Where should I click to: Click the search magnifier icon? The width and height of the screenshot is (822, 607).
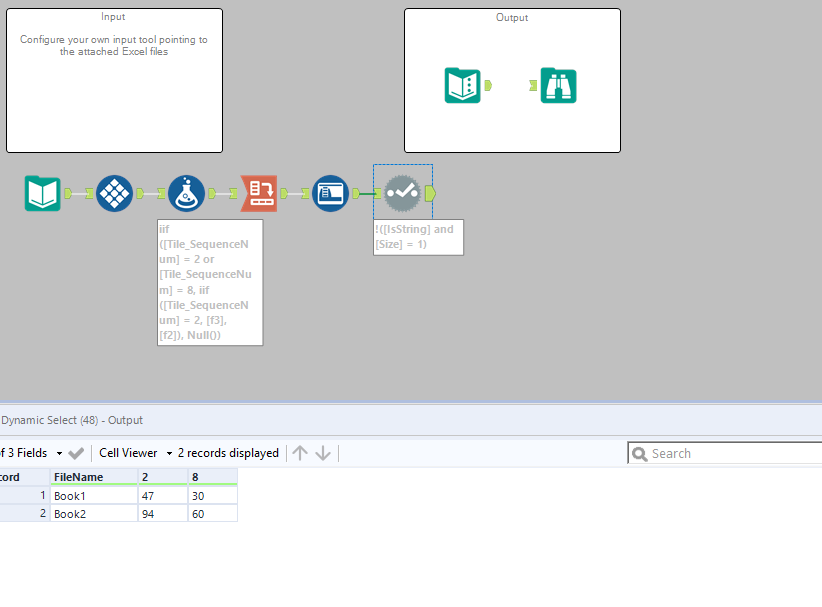tap(639, 453)
